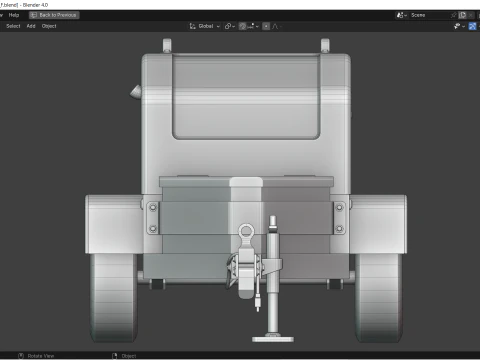Click the left trailer wheel

(114, 298)
